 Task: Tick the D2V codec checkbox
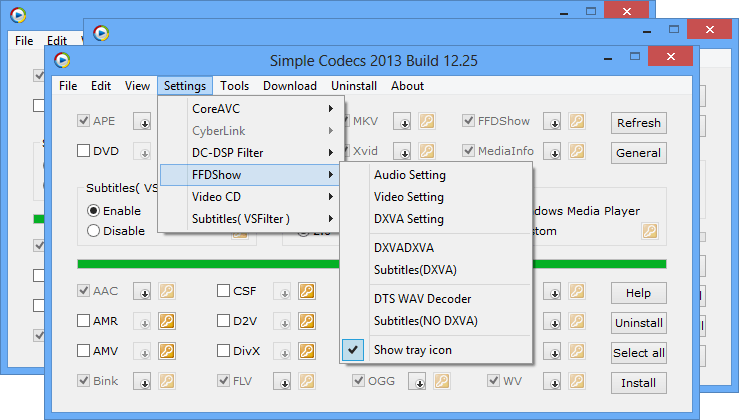coord(224,322)
